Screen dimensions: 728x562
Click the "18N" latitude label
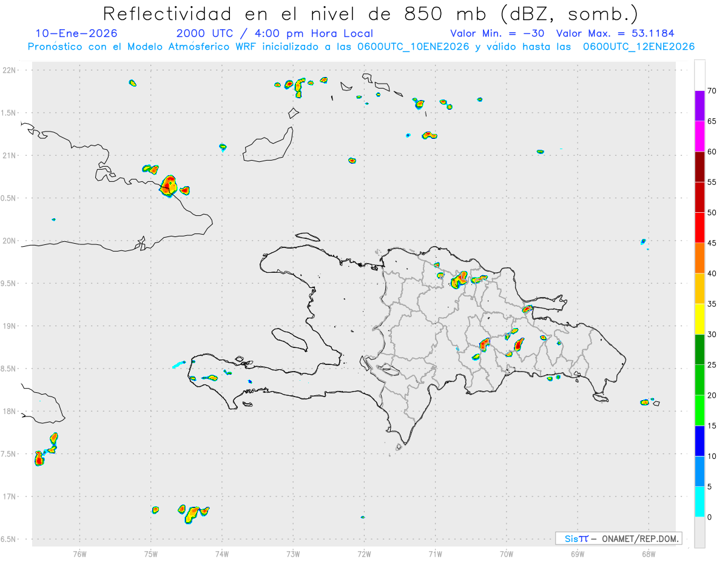tap(10, 411)
